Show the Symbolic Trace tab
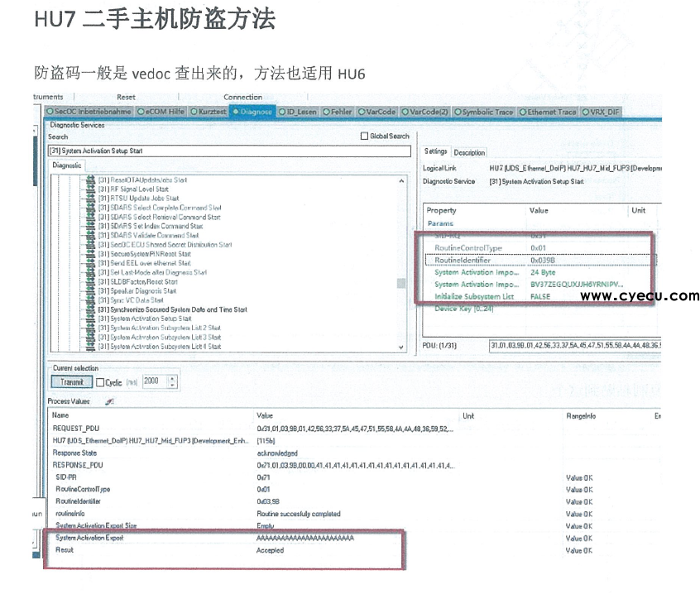The image size is (700, 594). click(483, 112)
